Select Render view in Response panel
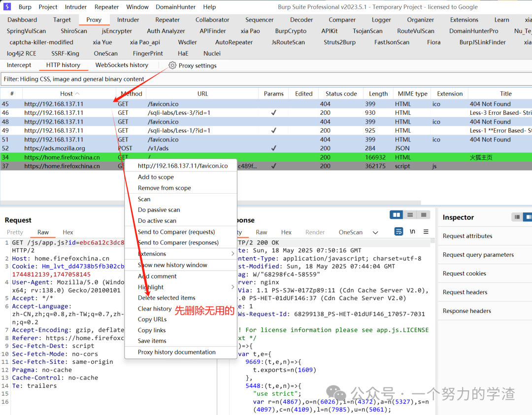Viewport: 532px width, 415px height. pos(315,232)
